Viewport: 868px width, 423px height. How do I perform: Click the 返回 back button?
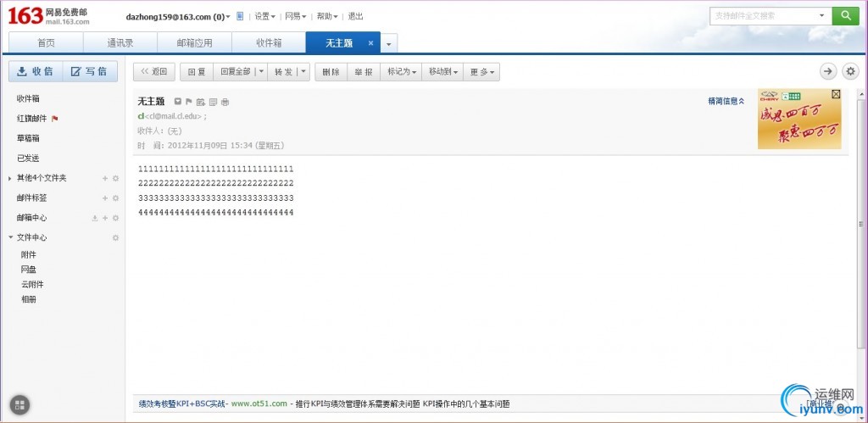tap(154, 71)
